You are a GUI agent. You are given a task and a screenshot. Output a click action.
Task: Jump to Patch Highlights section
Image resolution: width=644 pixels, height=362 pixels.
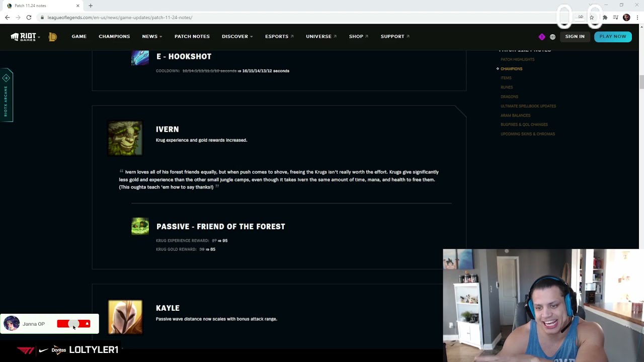pyautogui.click(x=517, y=59)
